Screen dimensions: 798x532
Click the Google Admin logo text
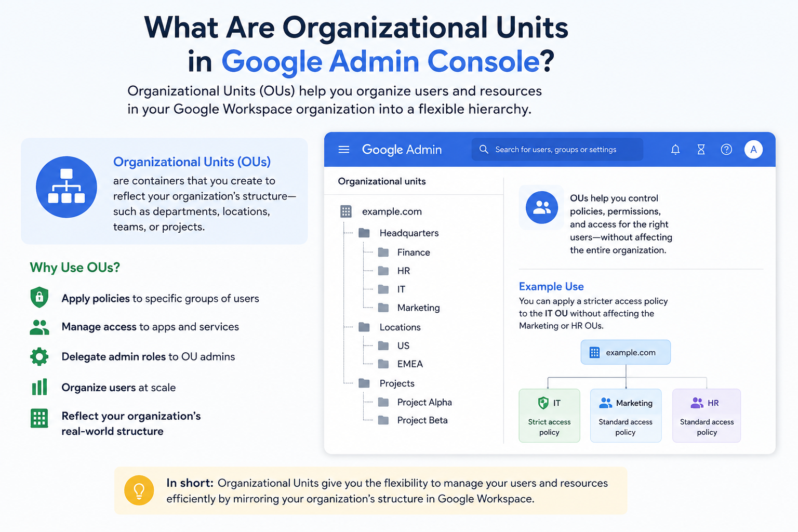point(402,150)
